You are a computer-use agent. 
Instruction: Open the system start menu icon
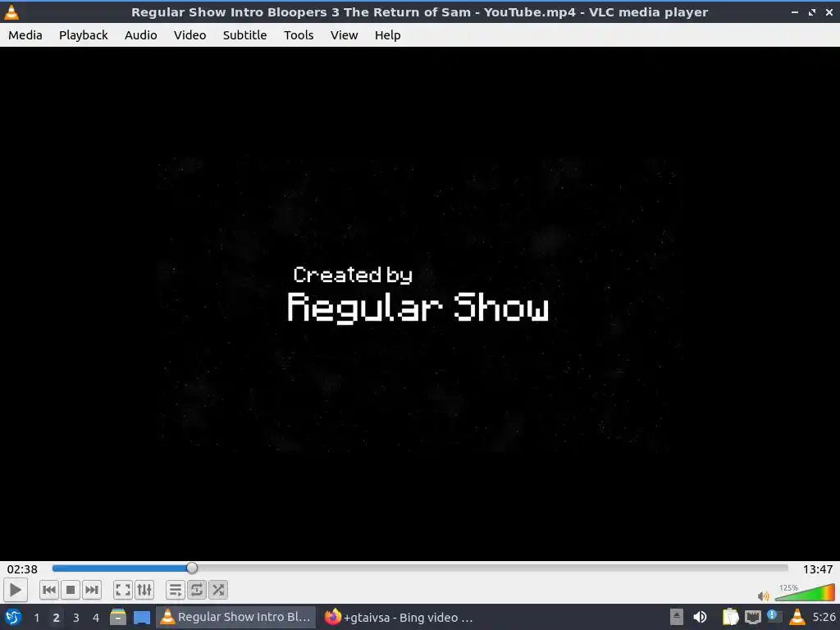click(13, 617)
